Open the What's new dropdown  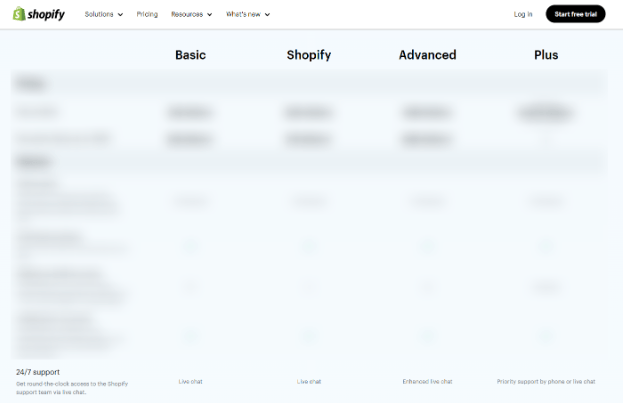coord(248,14)
